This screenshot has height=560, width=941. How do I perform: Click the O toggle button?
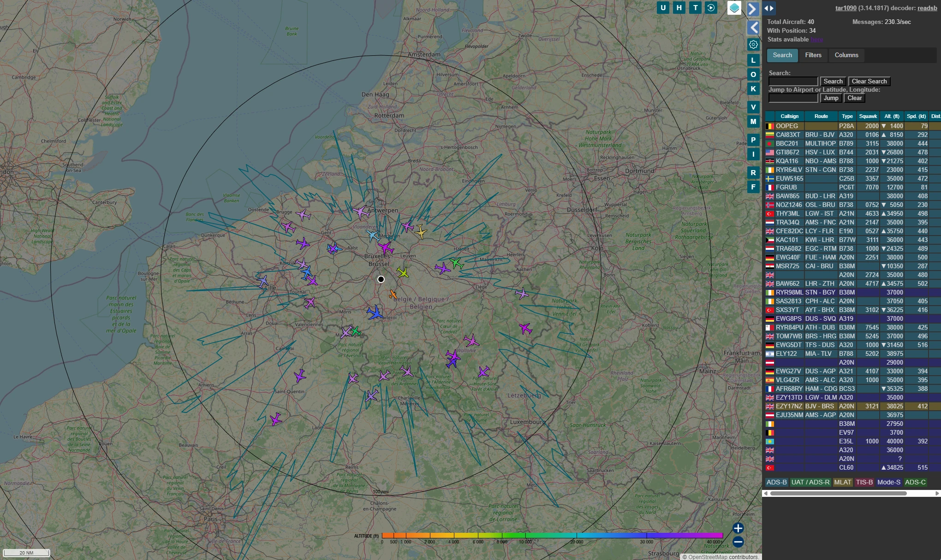[753, 75]
